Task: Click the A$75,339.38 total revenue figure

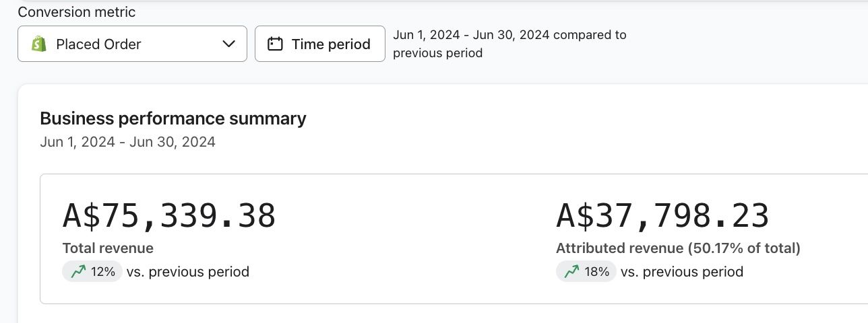Action: (x=169, y=216)
